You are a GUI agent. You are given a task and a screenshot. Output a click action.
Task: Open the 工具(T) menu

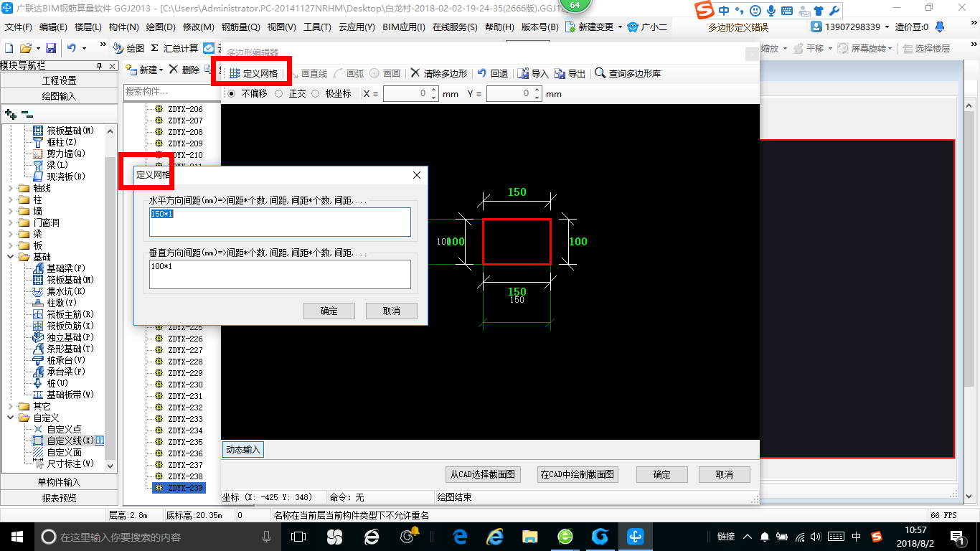tap(317, 27)
